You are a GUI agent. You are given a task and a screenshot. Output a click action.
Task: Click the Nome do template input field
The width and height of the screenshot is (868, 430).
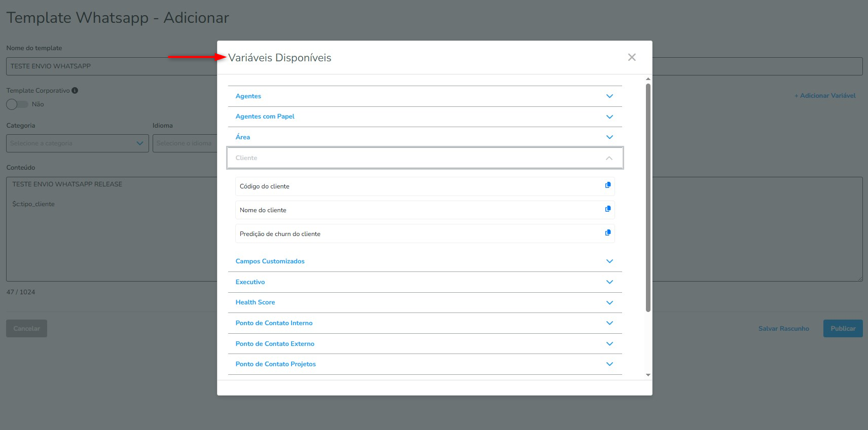tap(112, 66)
